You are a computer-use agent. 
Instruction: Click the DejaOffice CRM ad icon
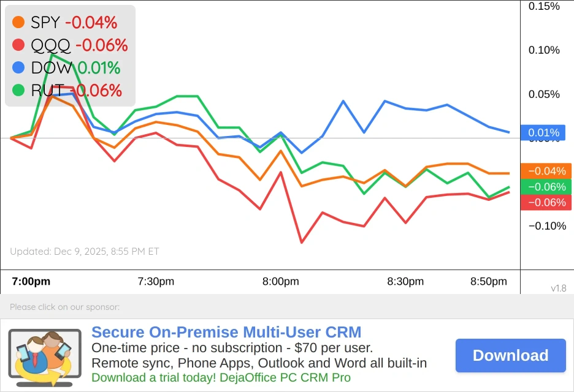[x=45, y=356]
